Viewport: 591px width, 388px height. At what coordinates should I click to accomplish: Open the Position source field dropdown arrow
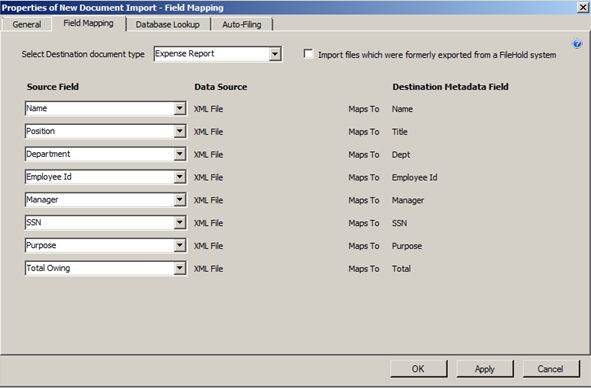(180, 131)
